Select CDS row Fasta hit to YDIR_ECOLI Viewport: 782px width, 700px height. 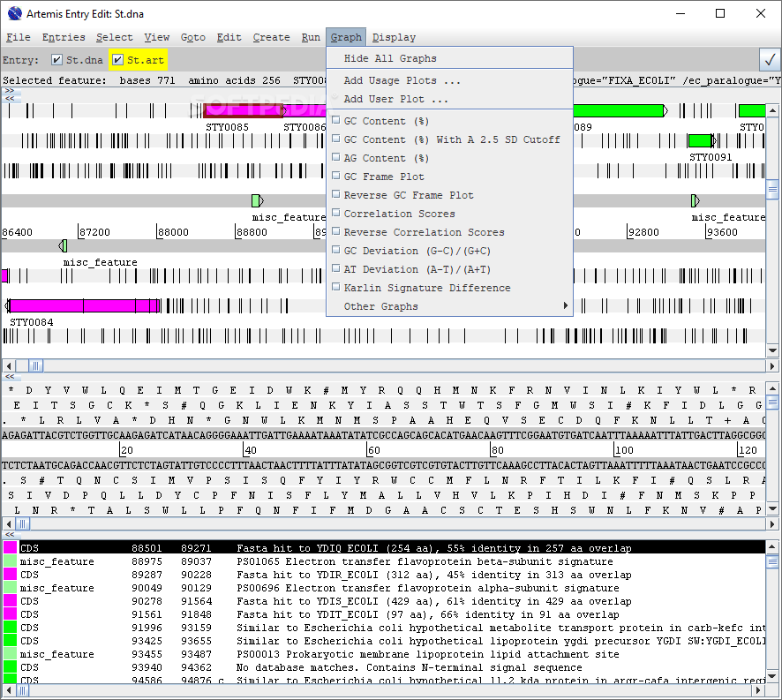(384, 575)
